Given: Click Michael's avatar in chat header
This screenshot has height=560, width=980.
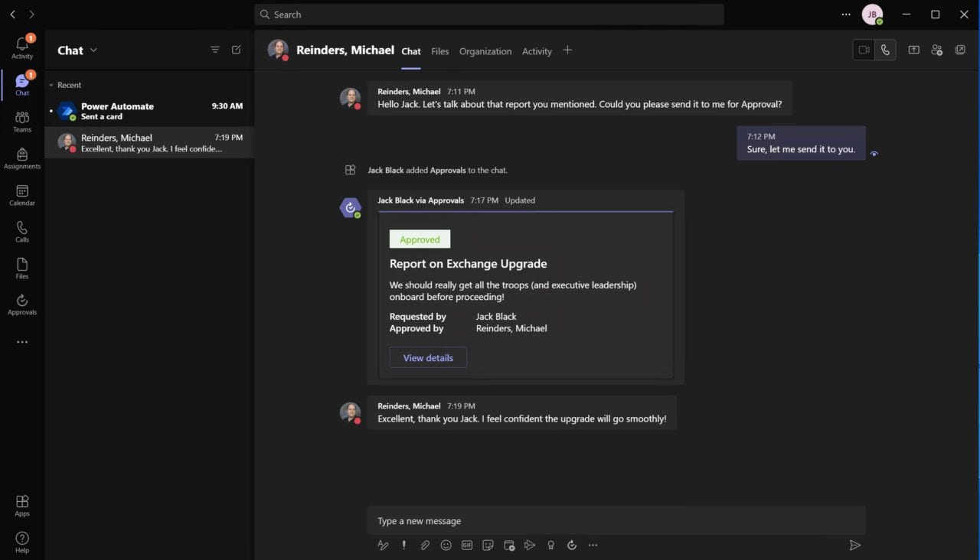Looking at the screenshot, I should coord(278,50).
